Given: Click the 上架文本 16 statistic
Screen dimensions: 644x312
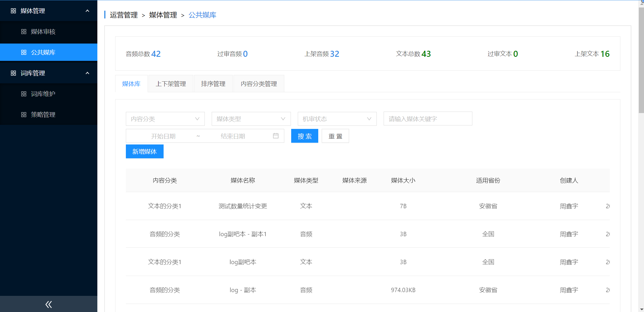Looking at the screenshot, I should pos(592,54).
